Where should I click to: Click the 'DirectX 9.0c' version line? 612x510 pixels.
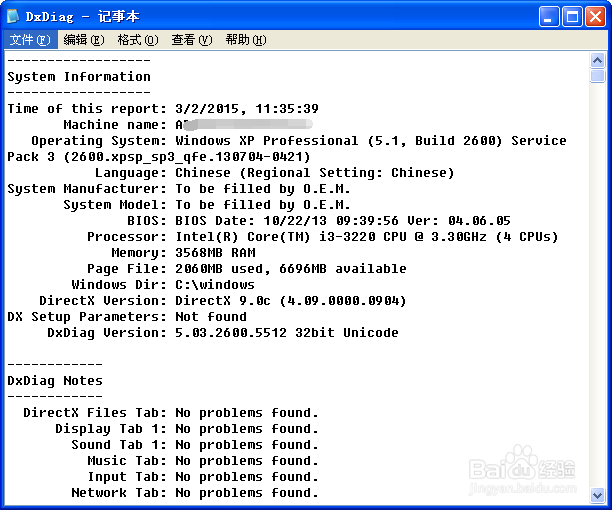pos(223,300)
